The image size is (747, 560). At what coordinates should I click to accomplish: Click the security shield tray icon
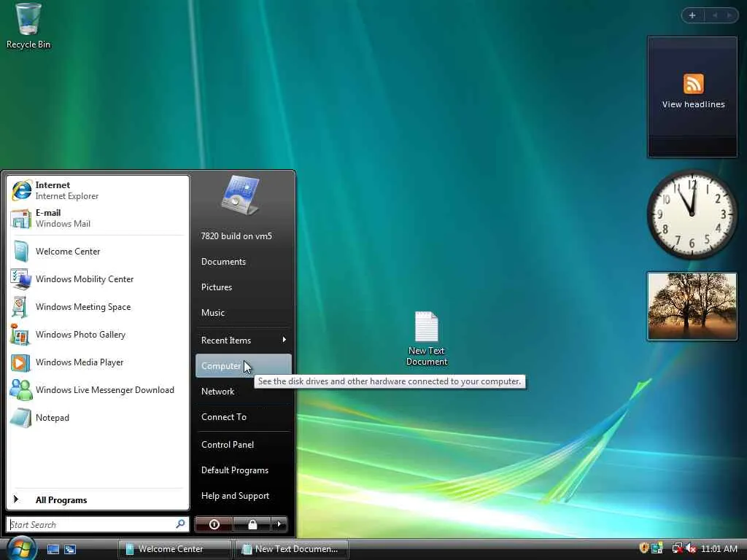644,548
